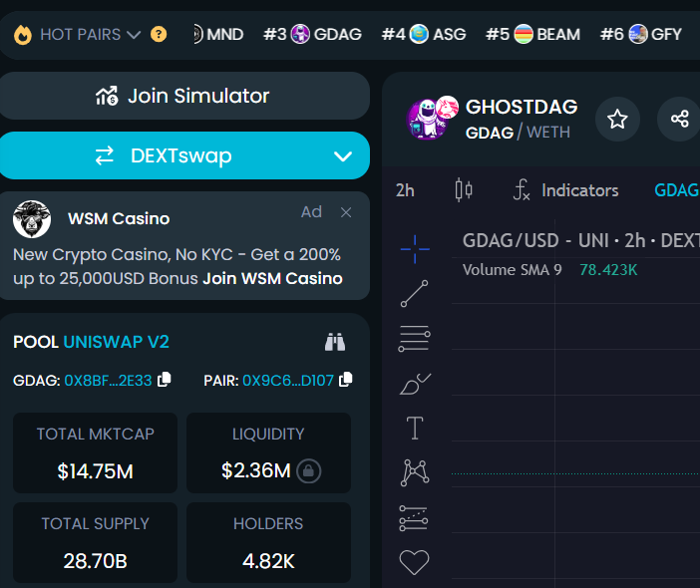
Task: Open the UNISWAP V2 pool link
Action: [116, 342]
